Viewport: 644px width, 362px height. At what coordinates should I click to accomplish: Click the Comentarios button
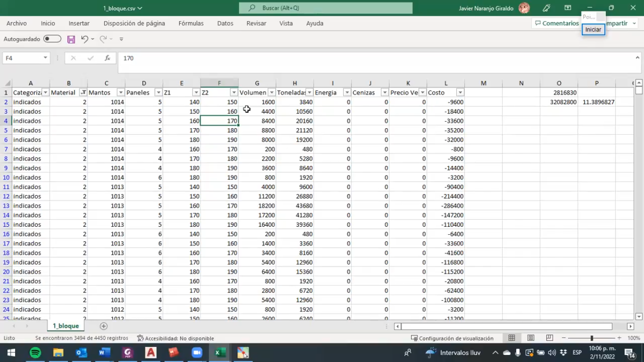click(x=557, y=23)
